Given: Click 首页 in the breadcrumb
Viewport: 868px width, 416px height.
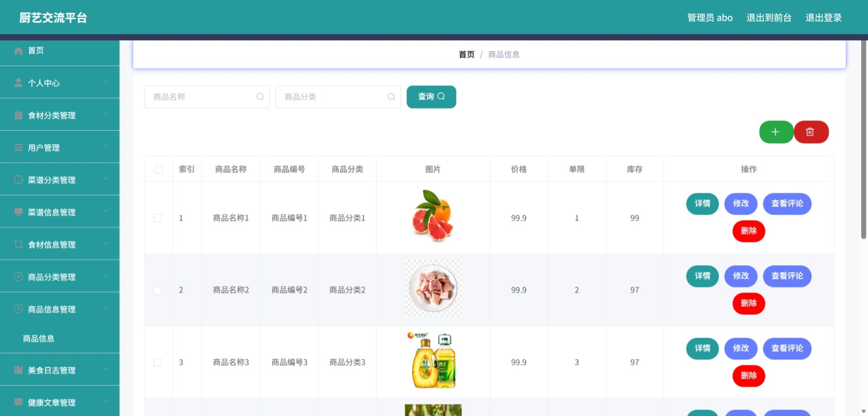Looking at the screenshot, I should pyautogui.click(x=466, y=54).
